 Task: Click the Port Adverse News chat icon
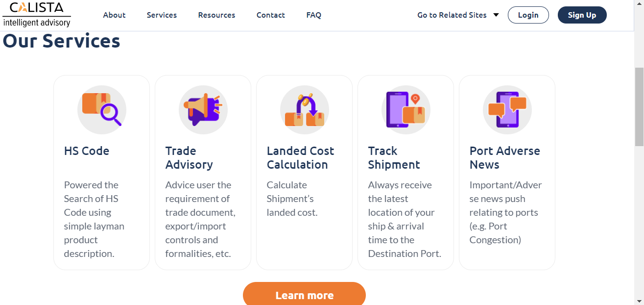pyautogui.click(x=507, y=110)
